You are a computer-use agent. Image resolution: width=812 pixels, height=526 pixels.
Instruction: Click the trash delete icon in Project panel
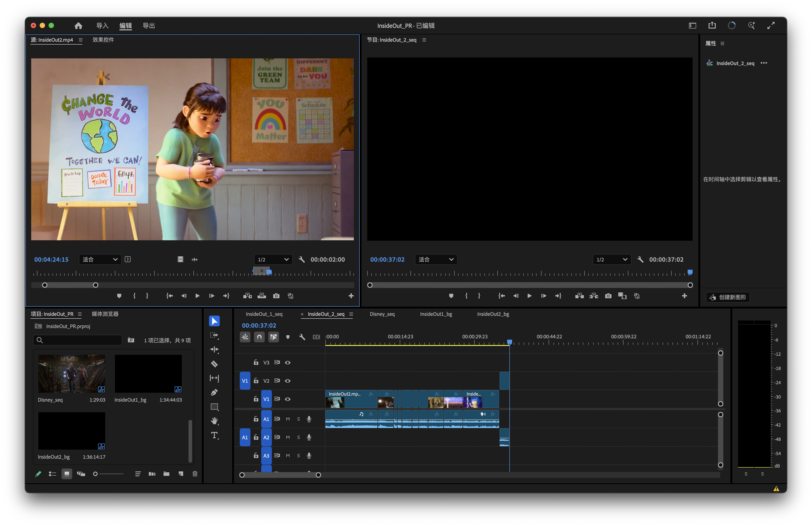[195, 474]
